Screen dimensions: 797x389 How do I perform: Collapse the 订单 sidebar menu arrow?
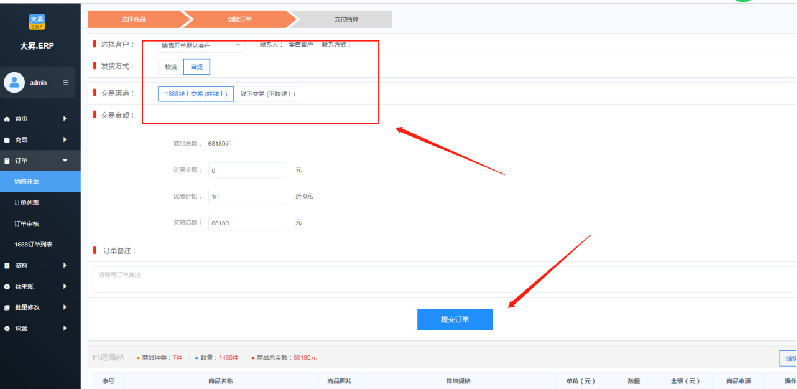click(65, 161)
